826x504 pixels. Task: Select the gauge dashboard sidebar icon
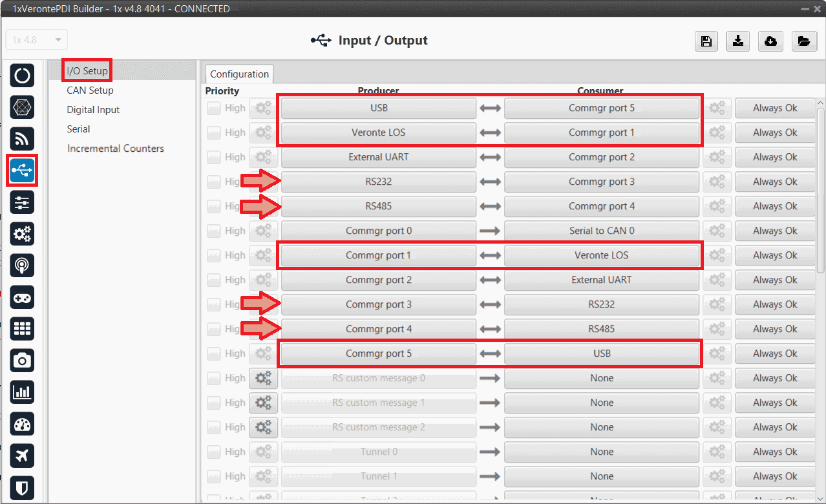coord(22,424)
